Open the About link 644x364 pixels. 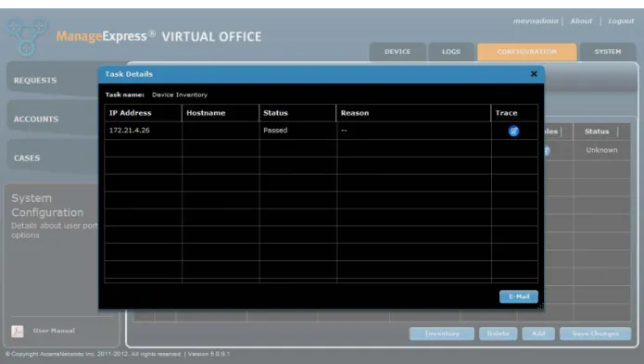tap(581, 21)
